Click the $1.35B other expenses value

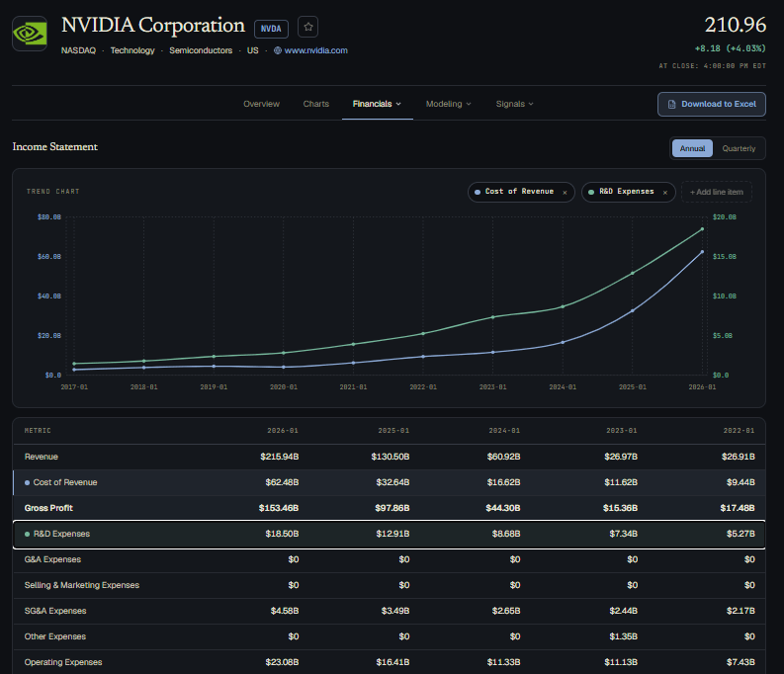click(x=623, y=636)
